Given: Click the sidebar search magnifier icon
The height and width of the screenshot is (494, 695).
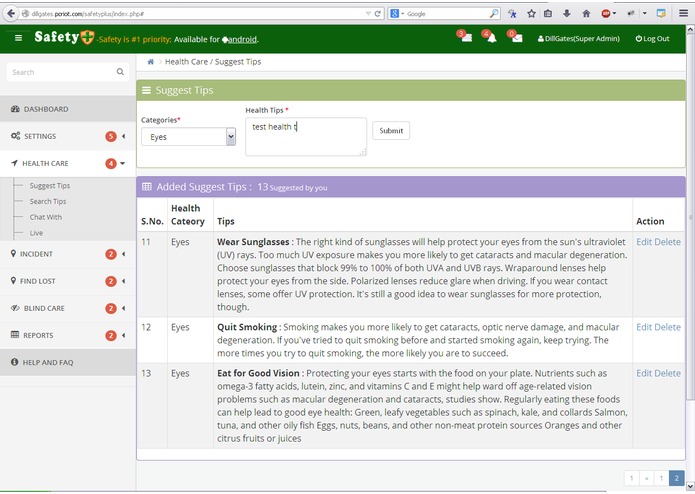Looking at the screenshot, I should pos(120,72).
